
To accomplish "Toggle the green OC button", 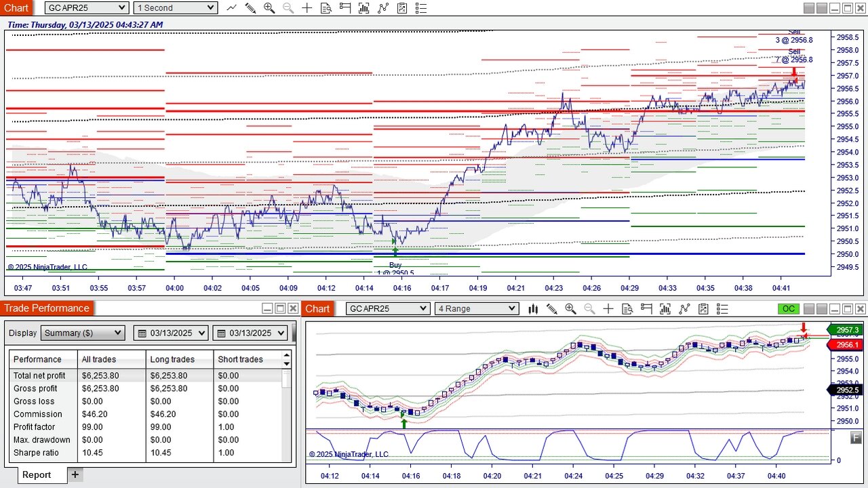I will [x=788, y=308].
